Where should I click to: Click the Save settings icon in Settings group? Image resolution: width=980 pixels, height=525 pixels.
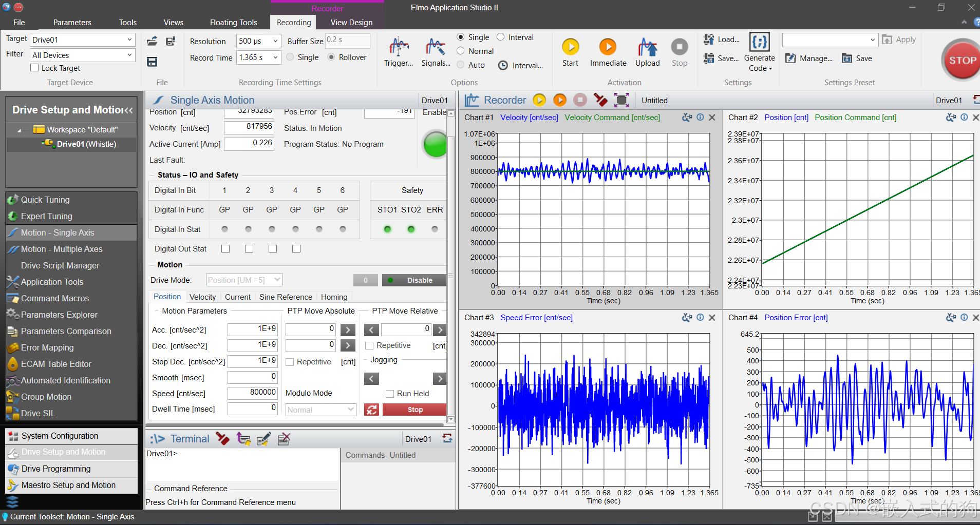pos(709,59)
